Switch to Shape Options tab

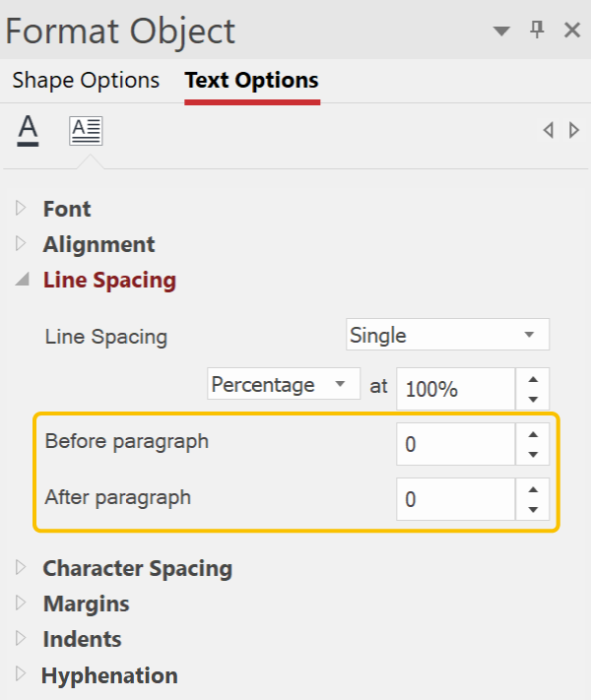(86, 81)
